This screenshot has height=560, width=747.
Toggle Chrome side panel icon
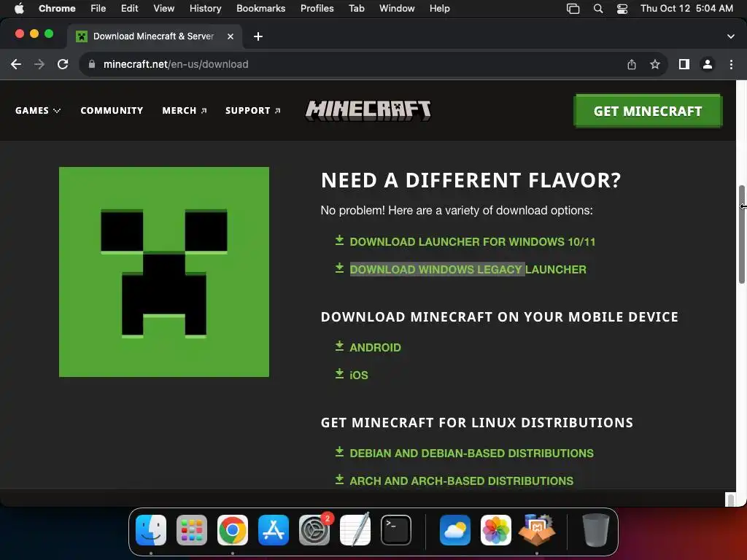[x=684, y=64]
